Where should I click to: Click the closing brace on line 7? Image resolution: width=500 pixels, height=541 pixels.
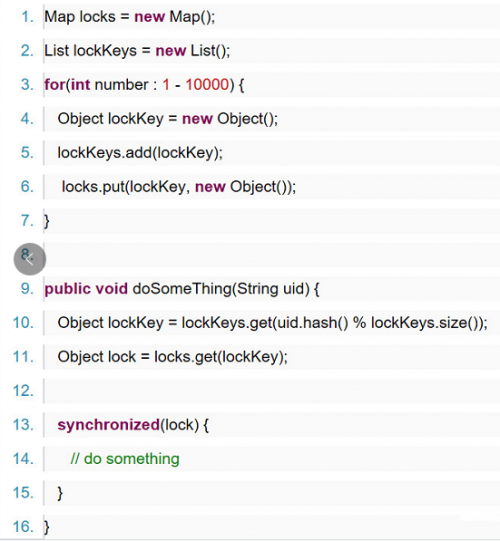coord(47,221)
